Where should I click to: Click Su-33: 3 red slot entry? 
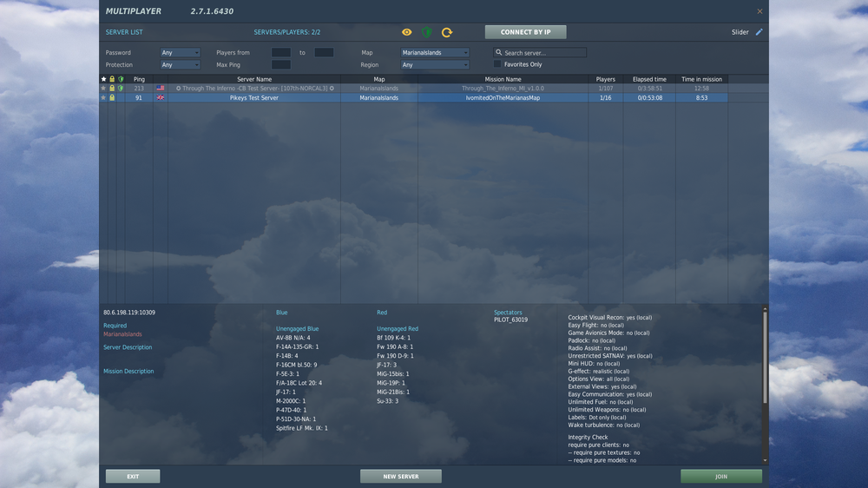coord(387,401)
